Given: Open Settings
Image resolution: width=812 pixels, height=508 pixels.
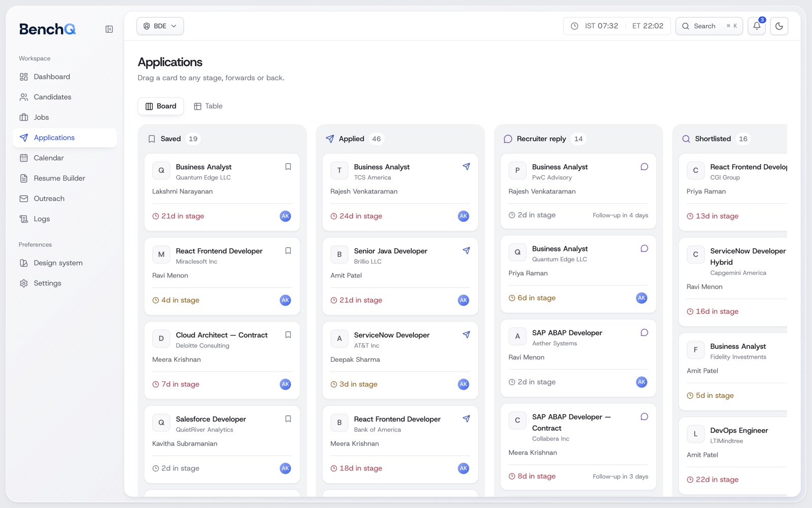Looking at the screenshot, I should point(65,283).
